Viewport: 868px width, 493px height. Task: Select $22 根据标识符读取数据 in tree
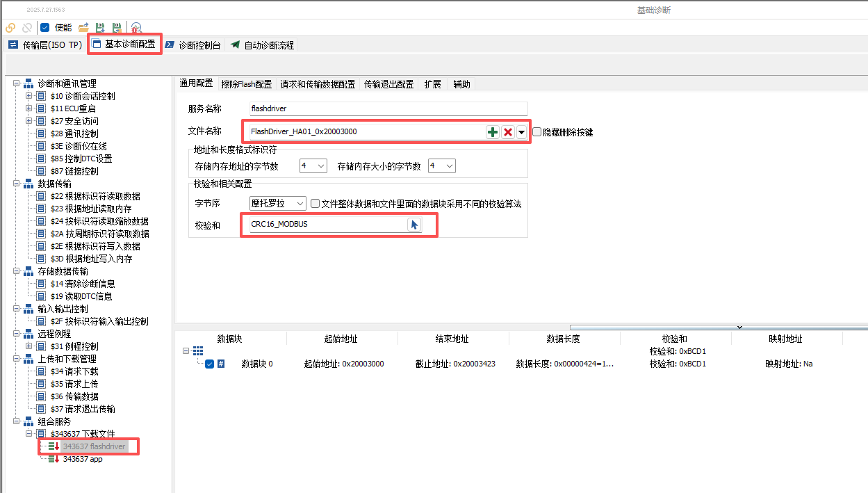(95, 196)
